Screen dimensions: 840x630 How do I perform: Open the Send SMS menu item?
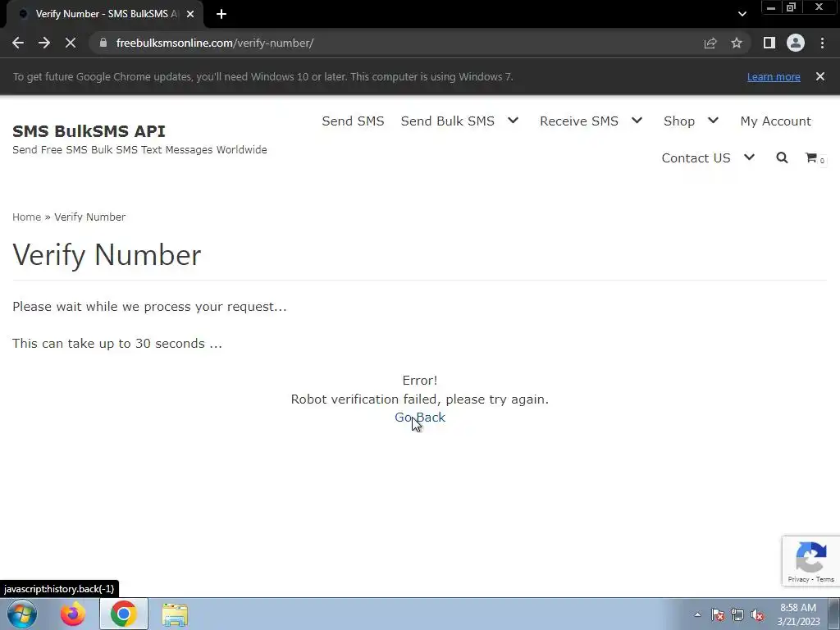(x=353, y=121)
